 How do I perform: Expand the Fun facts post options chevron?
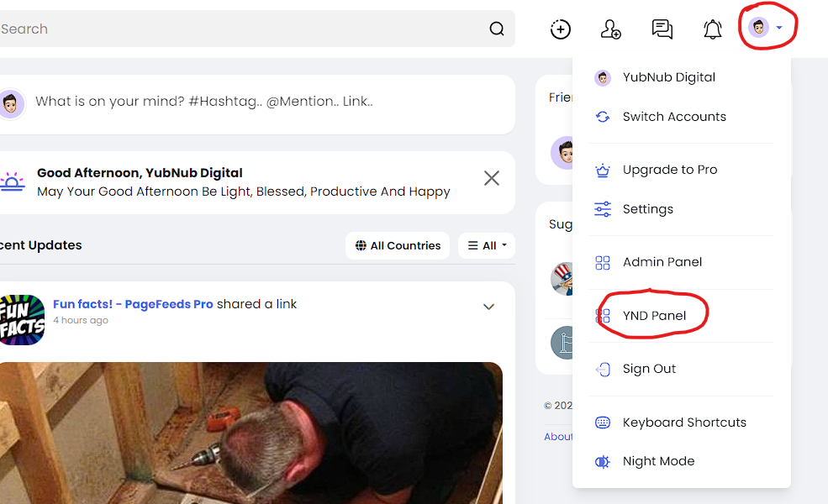(x=489, y=307)
